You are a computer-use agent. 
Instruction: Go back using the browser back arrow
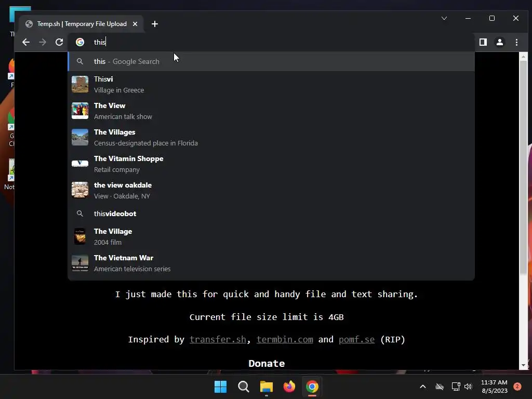tap(26, 42)
